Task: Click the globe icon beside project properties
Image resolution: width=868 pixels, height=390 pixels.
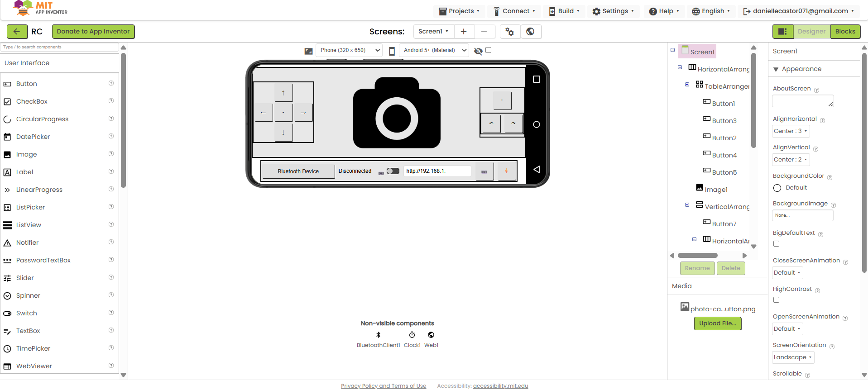Action: pyautogui.click(x=531, y=31)
